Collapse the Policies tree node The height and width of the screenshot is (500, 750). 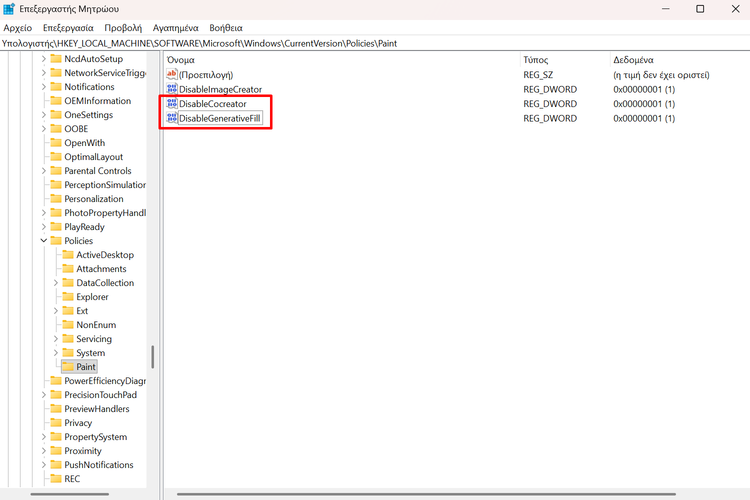pos(43,241)
